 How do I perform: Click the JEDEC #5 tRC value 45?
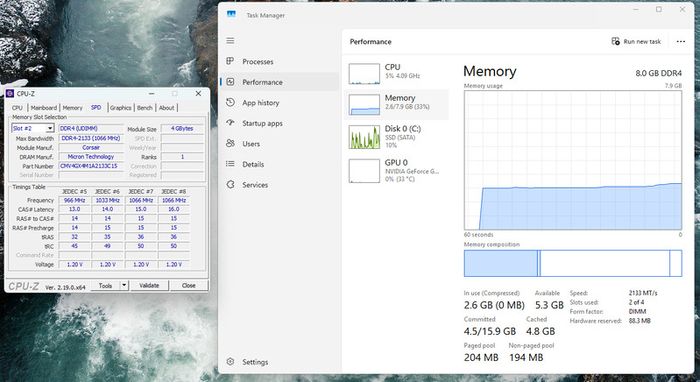[x=75, y=246]
